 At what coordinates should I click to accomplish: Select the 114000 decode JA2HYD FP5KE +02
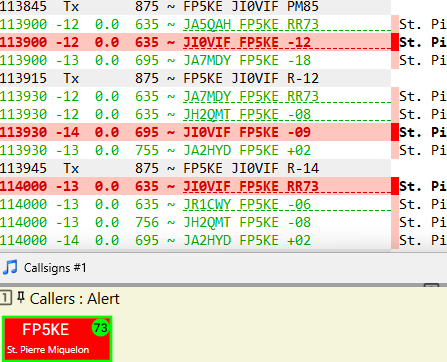(195, 240)
